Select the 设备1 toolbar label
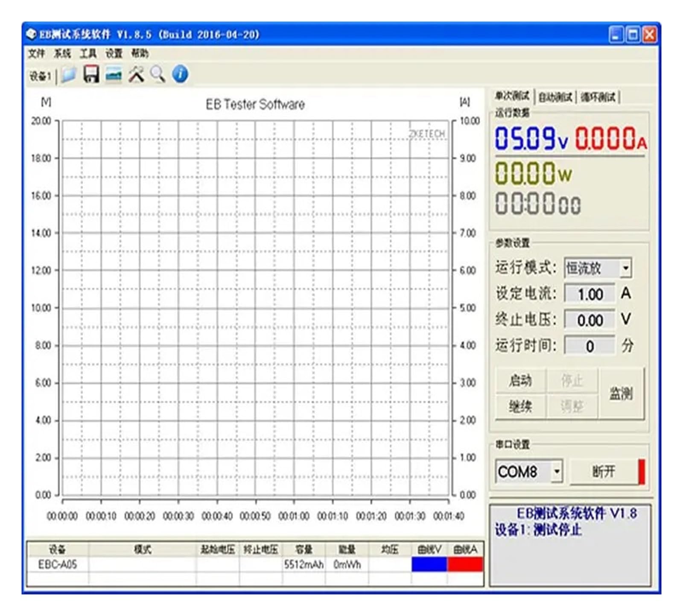Viewport: 683px width, 616px height. click(x=40, y=76)
